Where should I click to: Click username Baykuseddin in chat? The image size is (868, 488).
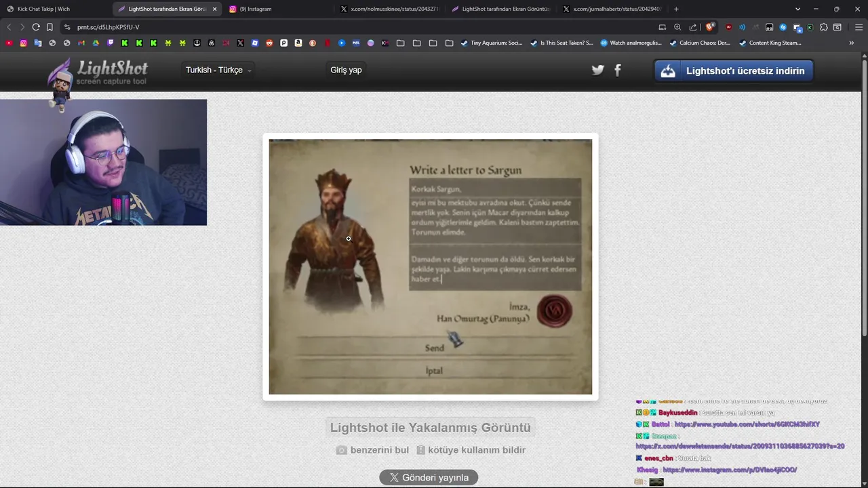click(x=677, y=413)
